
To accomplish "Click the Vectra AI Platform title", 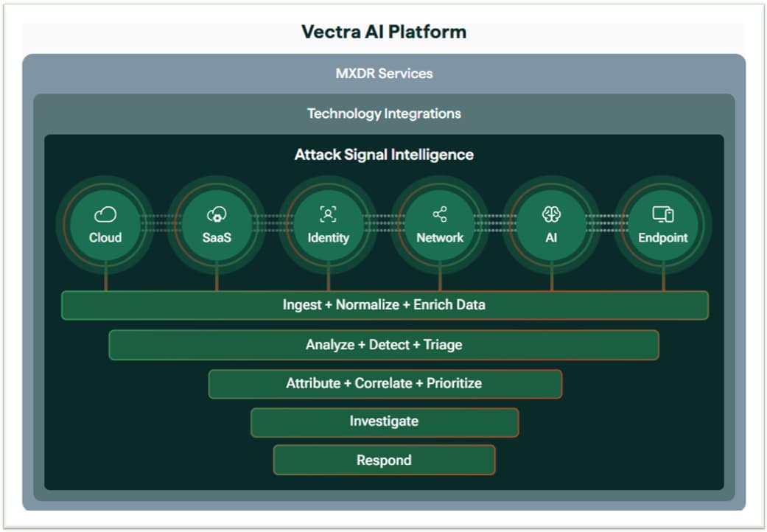I will pyautogui.click(x=383, y=32).
